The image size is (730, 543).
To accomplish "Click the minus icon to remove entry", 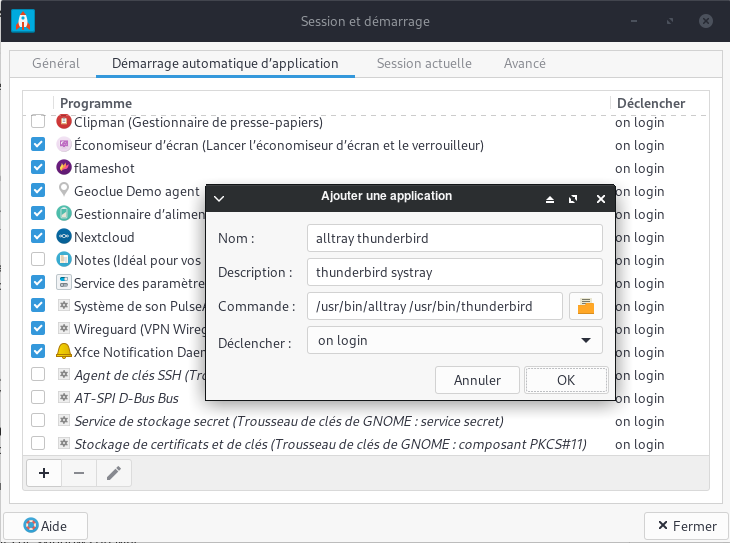I will coord(79,473).
